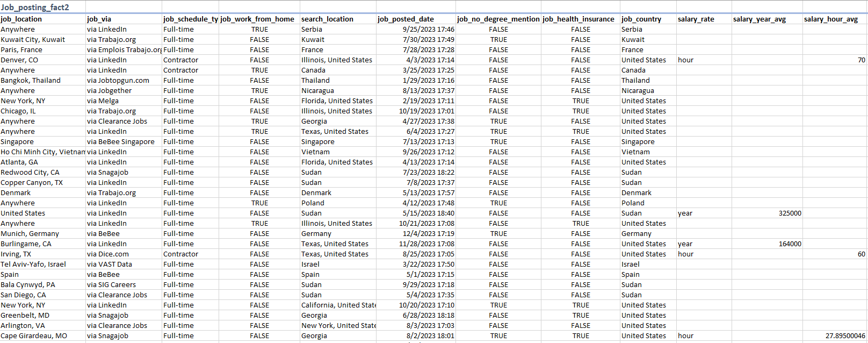The height and width of the screenshot is (343, 868).
Task: Click the job_health_insurance header cell
Action: [581, 19]
